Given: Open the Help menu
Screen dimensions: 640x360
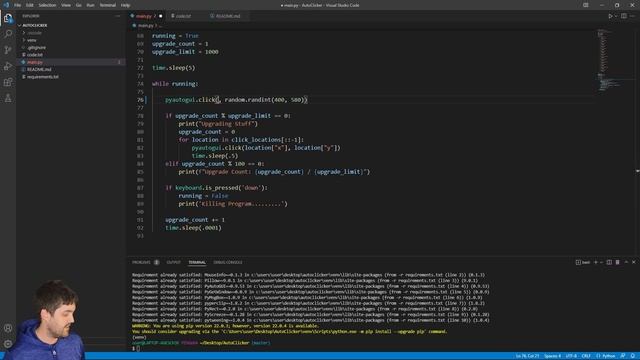Looking at the screenshot, I should click(x=125, y=5).
